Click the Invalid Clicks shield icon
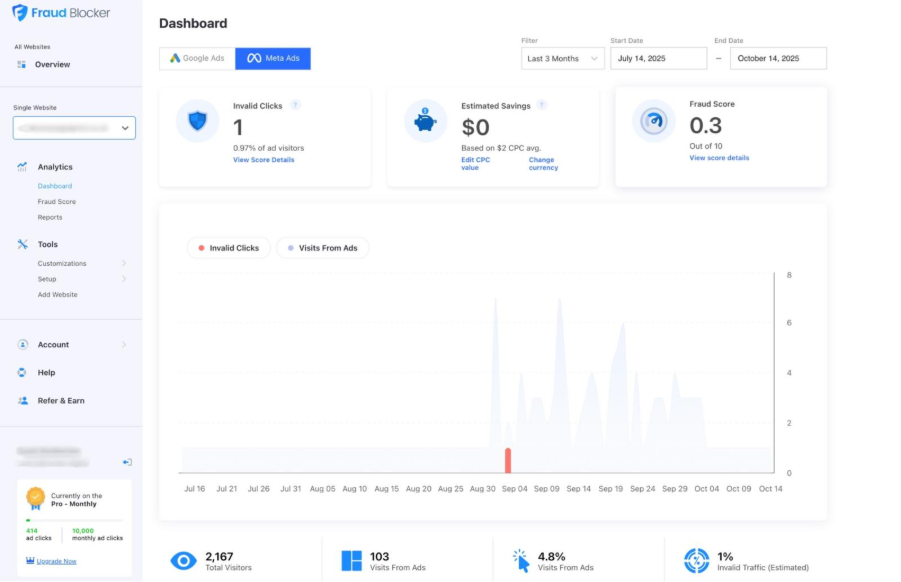The height and width of the screenshot is (582, 901). [x=197, y=120]
